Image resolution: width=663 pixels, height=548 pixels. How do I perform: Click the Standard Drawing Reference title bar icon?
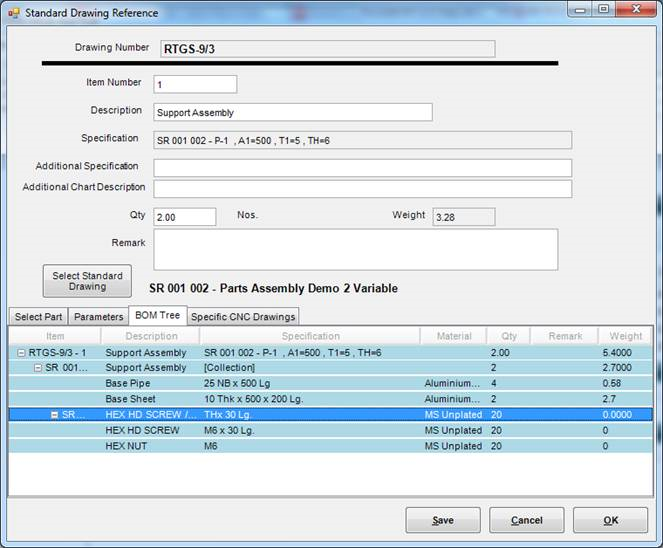point(13,12)
